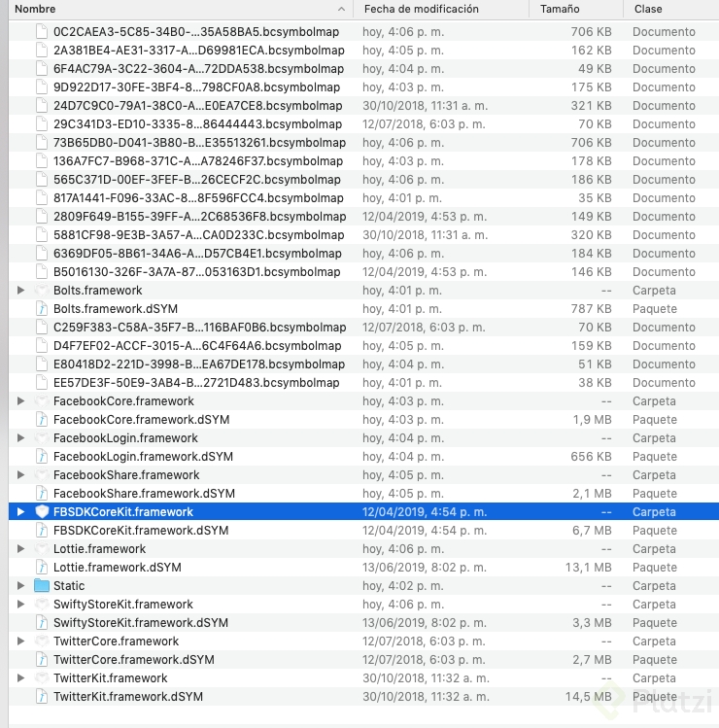719x728 pixels.
Task: Click date 13/06/2019 on SwiftyStoreKit.framework.dSYM row
Action: pos(425,623)
